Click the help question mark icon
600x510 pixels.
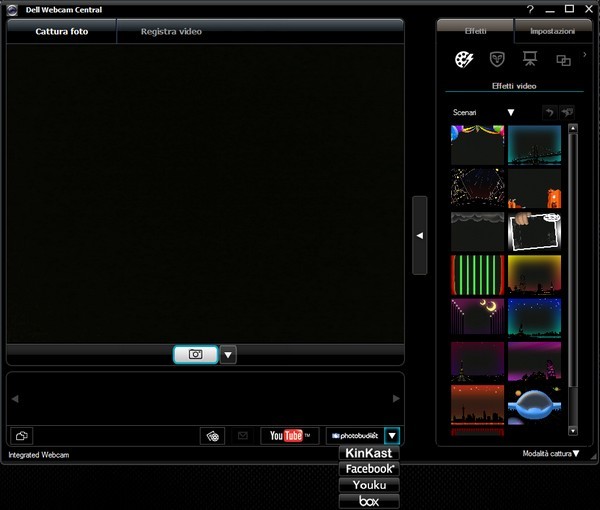(x=530, y=9)
